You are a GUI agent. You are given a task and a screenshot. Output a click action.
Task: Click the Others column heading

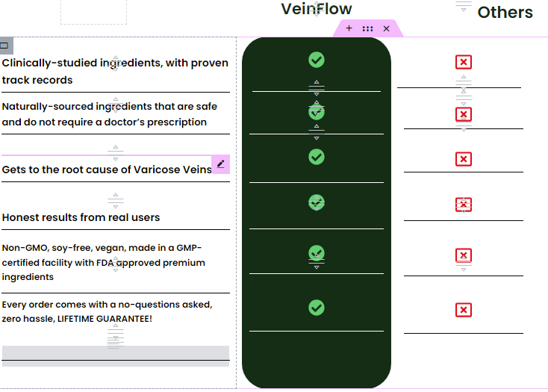coord(505,12)
